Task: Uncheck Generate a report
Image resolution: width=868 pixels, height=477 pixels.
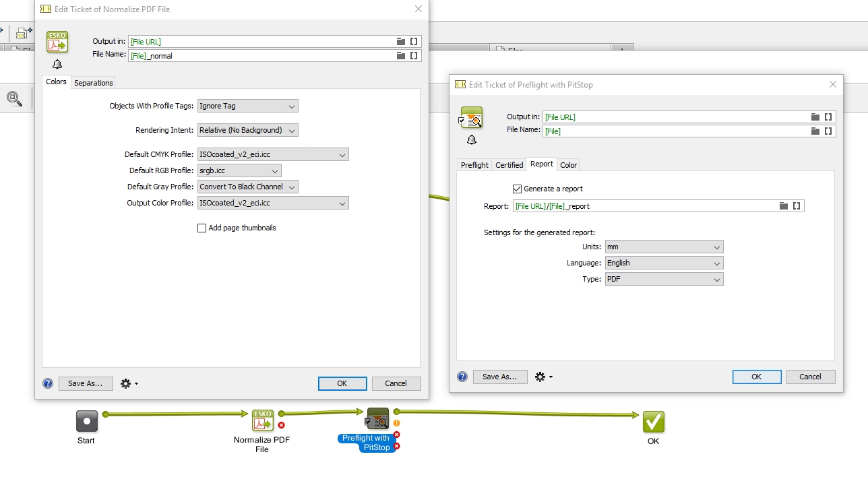Action: [517, 189]
